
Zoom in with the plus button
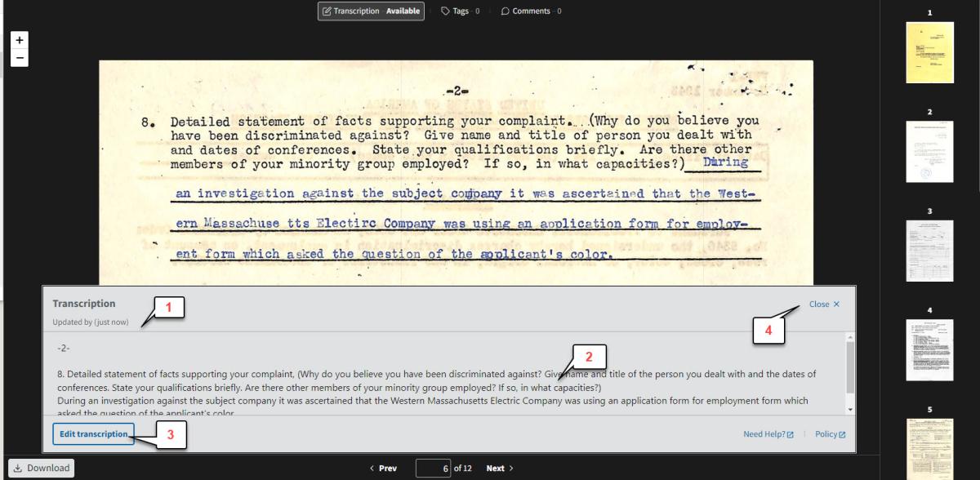(20, 39)
